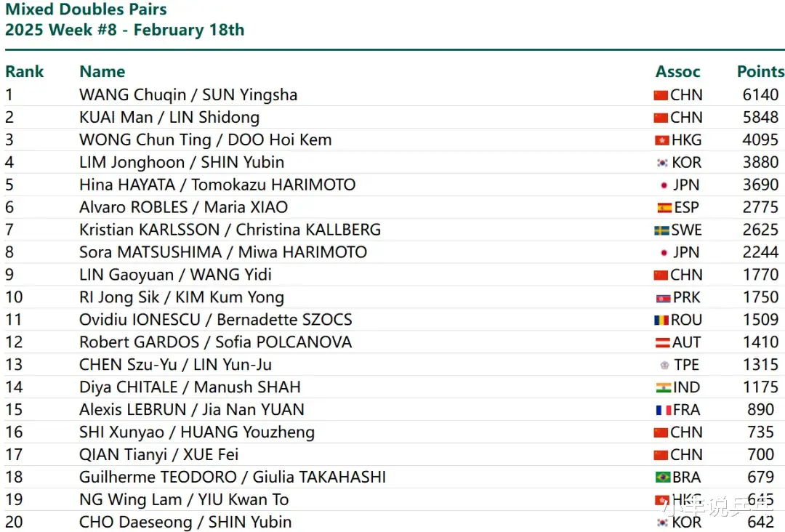Select the Alexis LEBRUN / Jia Nan YUAN entry
The width and height of the screenshot is (785, 532).
(x=192, y=411)
